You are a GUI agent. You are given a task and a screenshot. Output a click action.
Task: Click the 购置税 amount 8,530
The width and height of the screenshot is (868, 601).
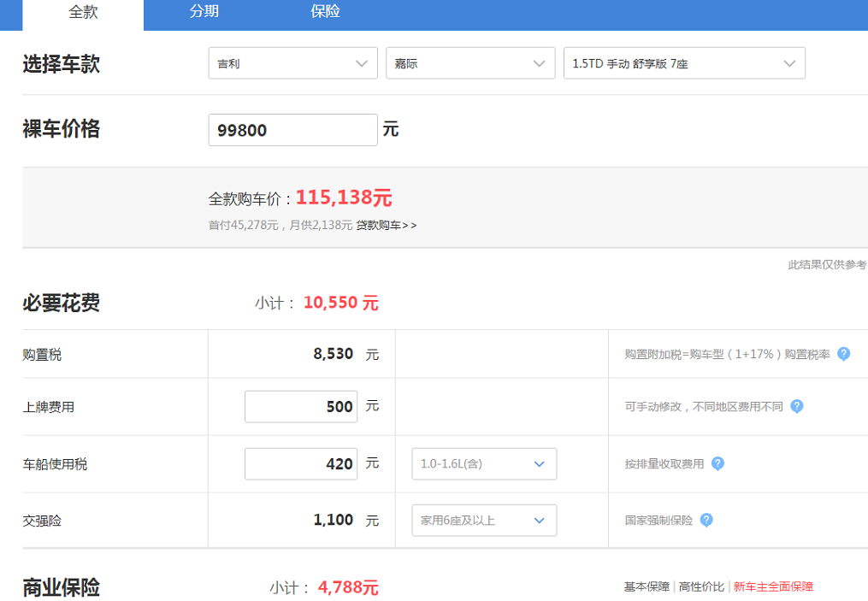[334, 354]
